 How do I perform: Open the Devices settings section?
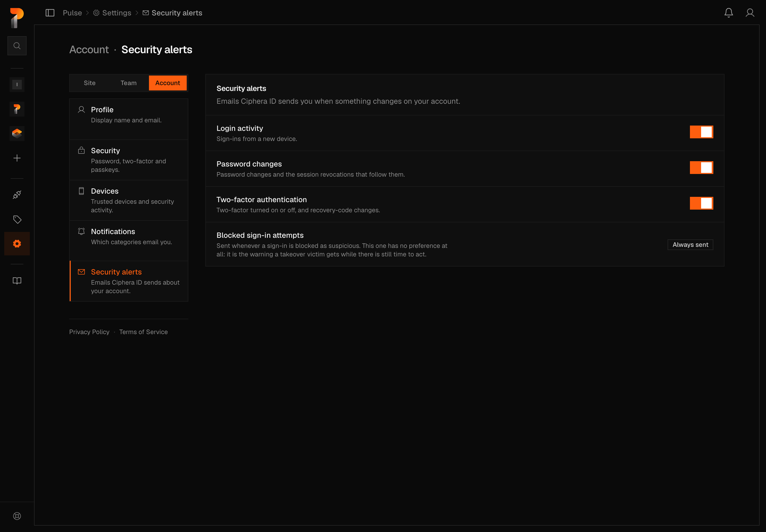click(x=129, y=200)
